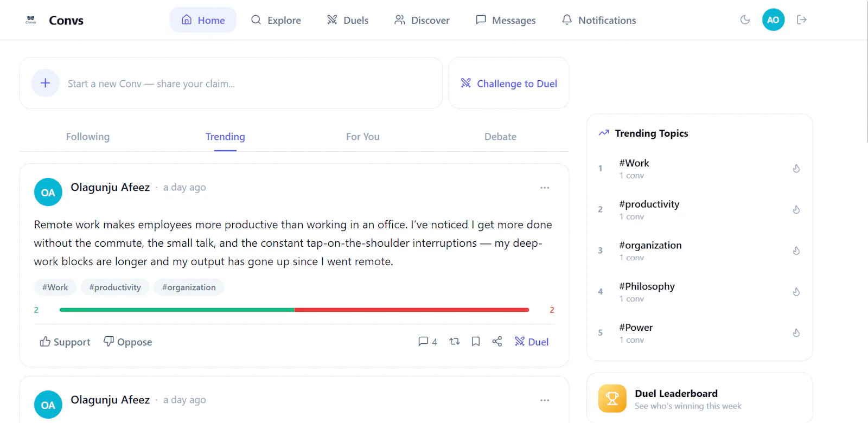The width and height of the screenshot is (868, 423).
Task: Open the Duels page in the navigation
Action: click(x=348, y=20)
